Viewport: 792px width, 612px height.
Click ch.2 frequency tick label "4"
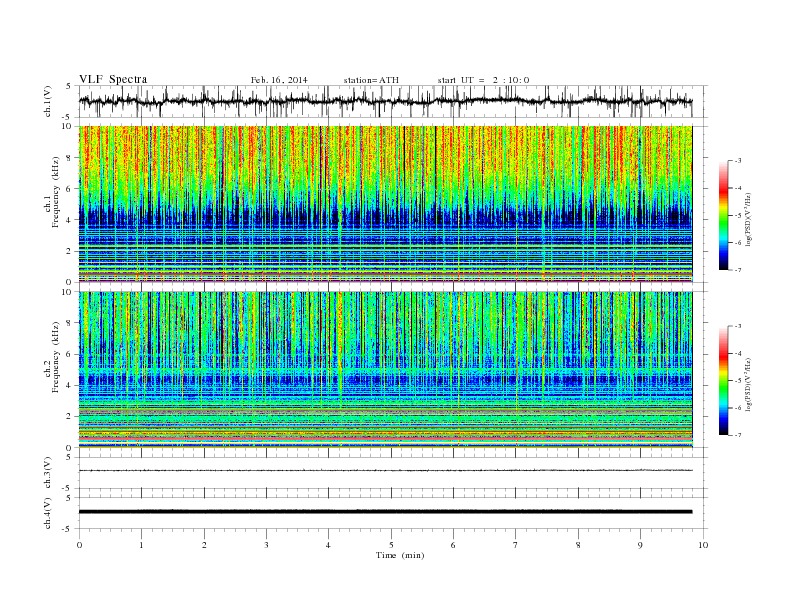pyautogui.click(x=69, y=385)
